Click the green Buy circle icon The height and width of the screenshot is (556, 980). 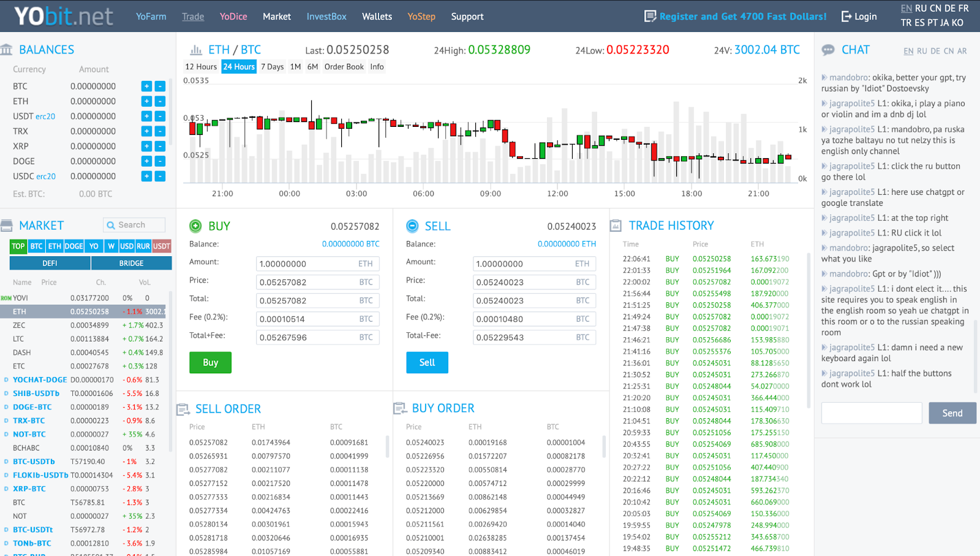click(195, 226)
